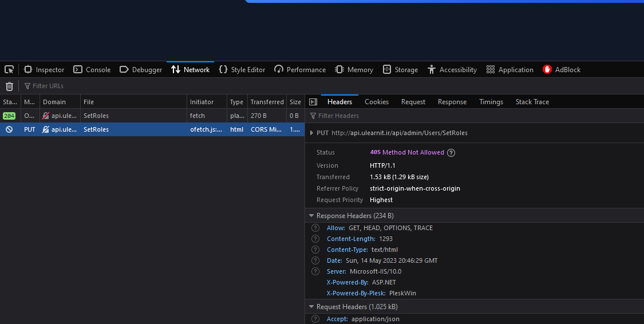Open the Timings tab

click(x=491, y=102)
